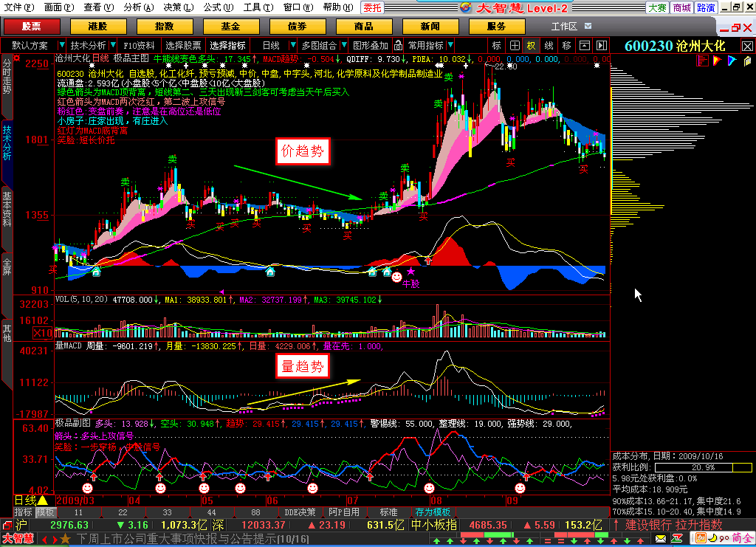
Task: Click the window-layout icon after 移
Action: click(x=585, y=45)
